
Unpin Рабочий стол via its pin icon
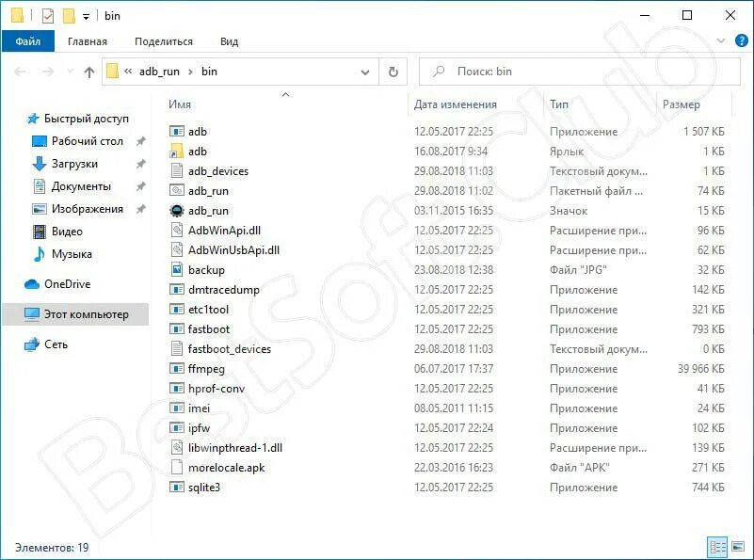(140, 141)
